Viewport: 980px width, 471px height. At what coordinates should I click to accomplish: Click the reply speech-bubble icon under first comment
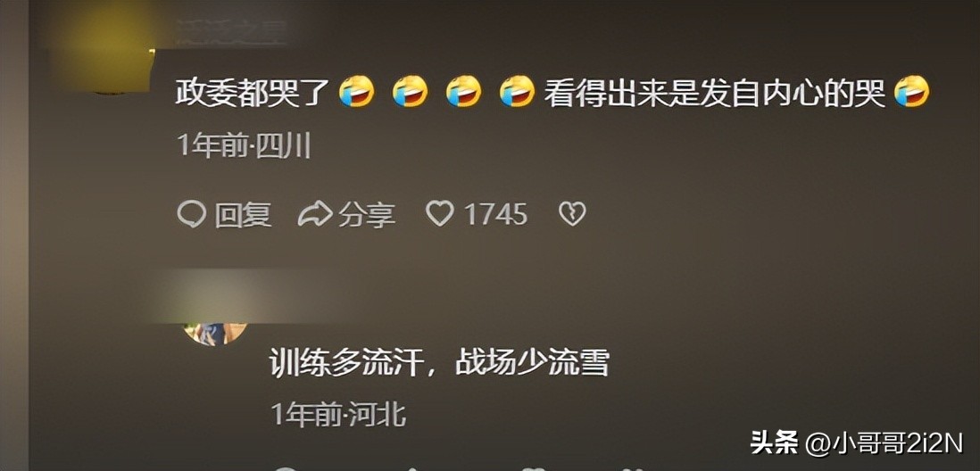tap(191, 215)
